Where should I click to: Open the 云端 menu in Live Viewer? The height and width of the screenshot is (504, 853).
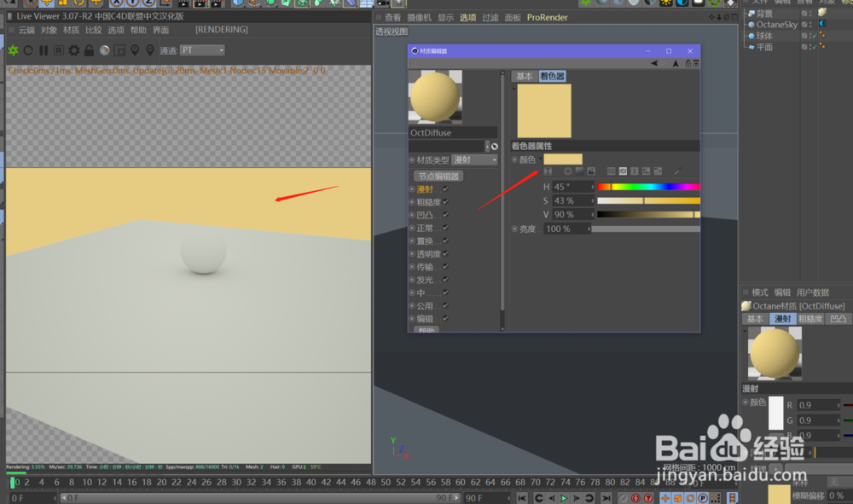pyautogui.click(x=26, y=30)
